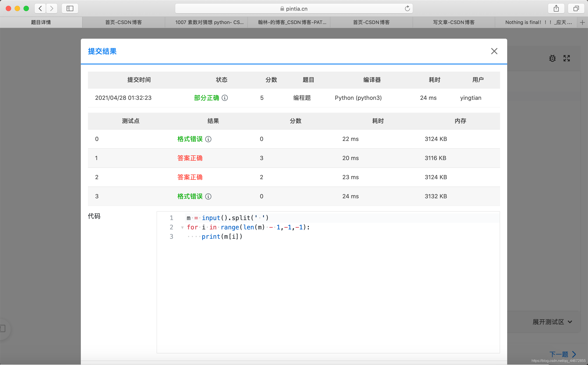Click the 3132 KB memory value

tap(436, 196)
